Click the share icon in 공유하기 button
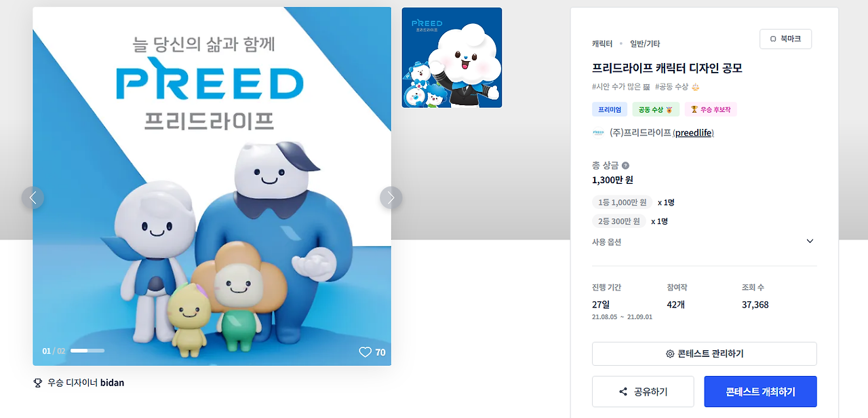Viewport: 868px width, 418px height. [x=623, y=392]
